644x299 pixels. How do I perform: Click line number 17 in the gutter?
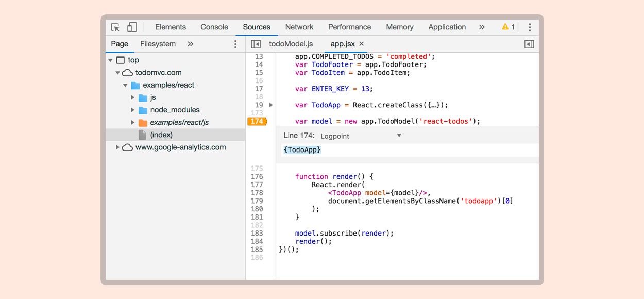coord(259,89)
